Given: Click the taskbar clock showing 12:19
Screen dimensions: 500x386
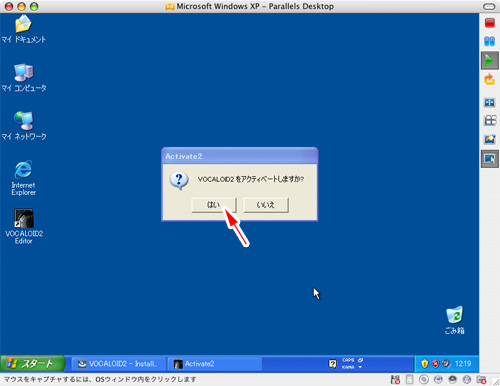Looking at the screenshot, I should coord(463,364).
